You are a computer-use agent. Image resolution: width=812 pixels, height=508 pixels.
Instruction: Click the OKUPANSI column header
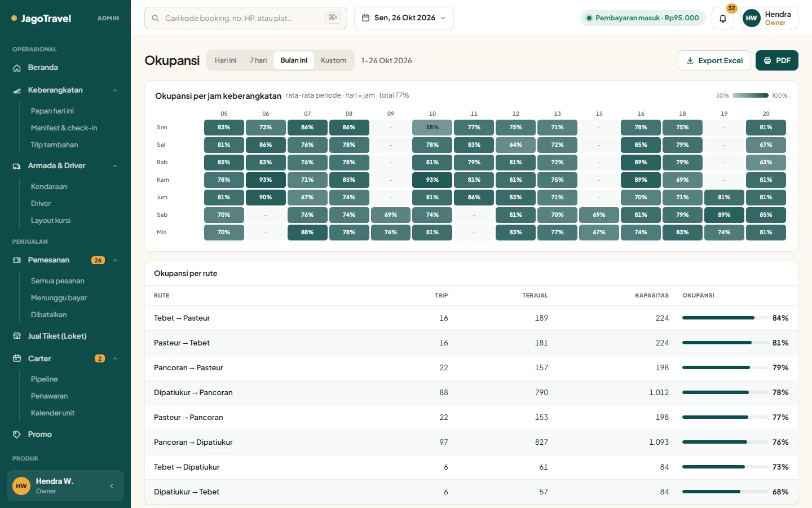(x=698, y=296)
